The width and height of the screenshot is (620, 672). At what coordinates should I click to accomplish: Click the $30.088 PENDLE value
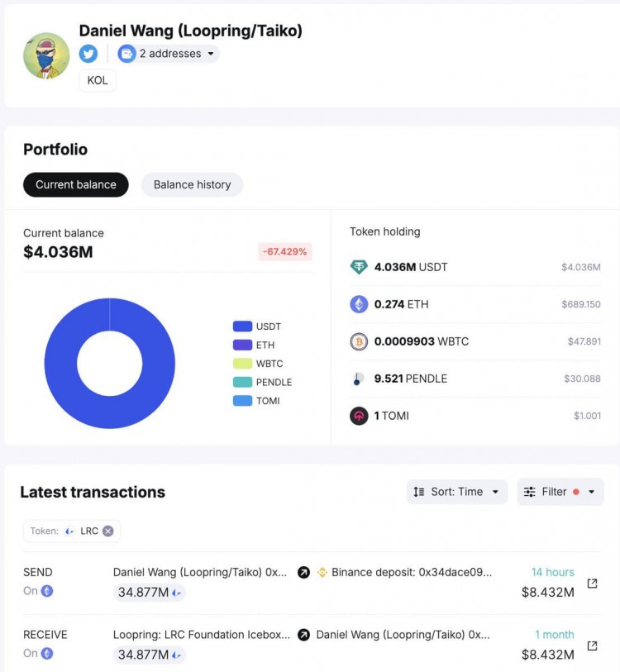click(x=582, y=379)
